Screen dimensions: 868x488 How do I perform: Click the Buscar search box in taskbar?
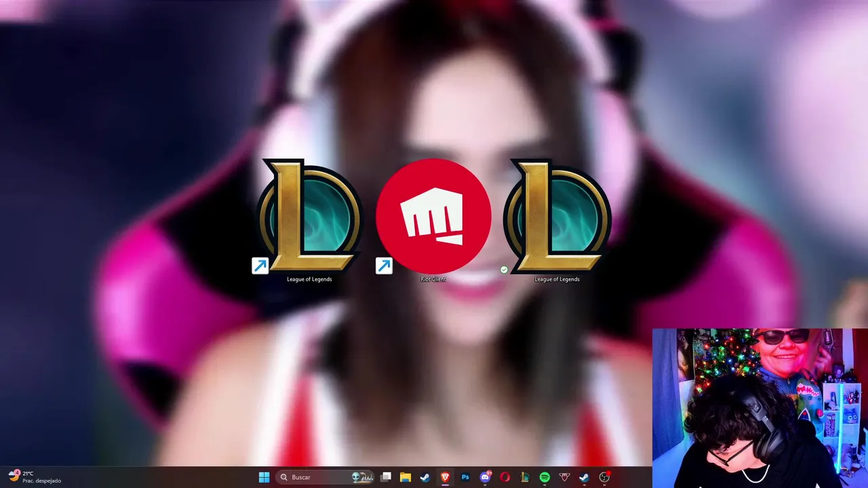point(325,477)
